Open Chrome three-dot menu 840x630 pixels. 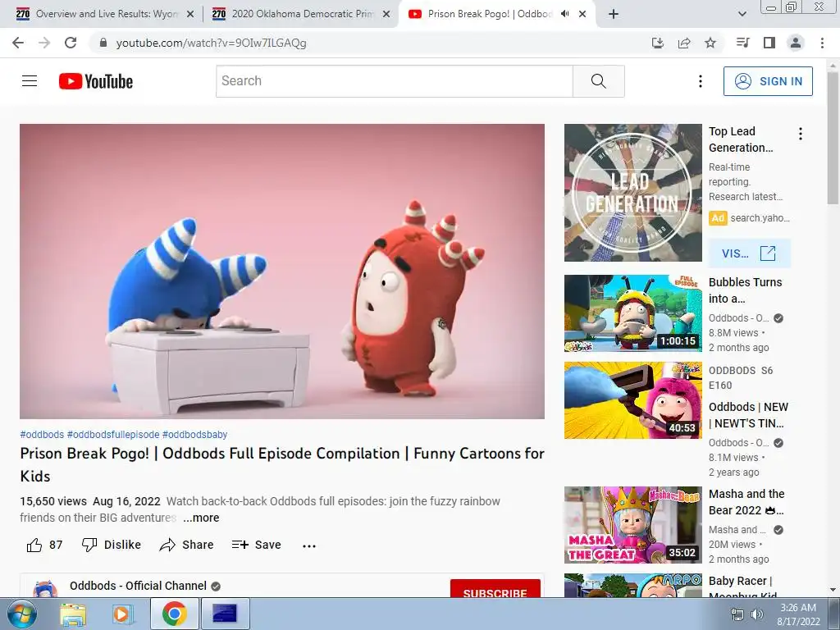[x=822, y=43]
